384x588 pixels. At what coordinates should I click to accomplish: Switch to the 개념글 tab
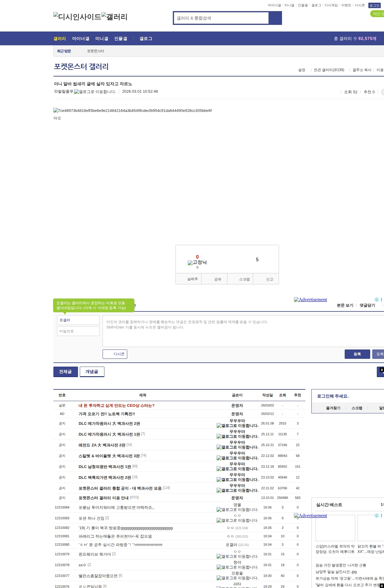[x=92, y=372]
